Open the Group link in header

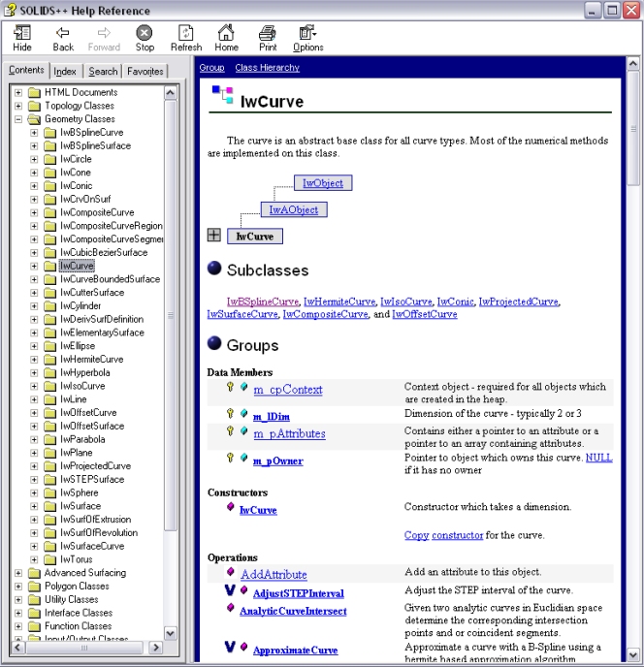(x=211, y=68)
